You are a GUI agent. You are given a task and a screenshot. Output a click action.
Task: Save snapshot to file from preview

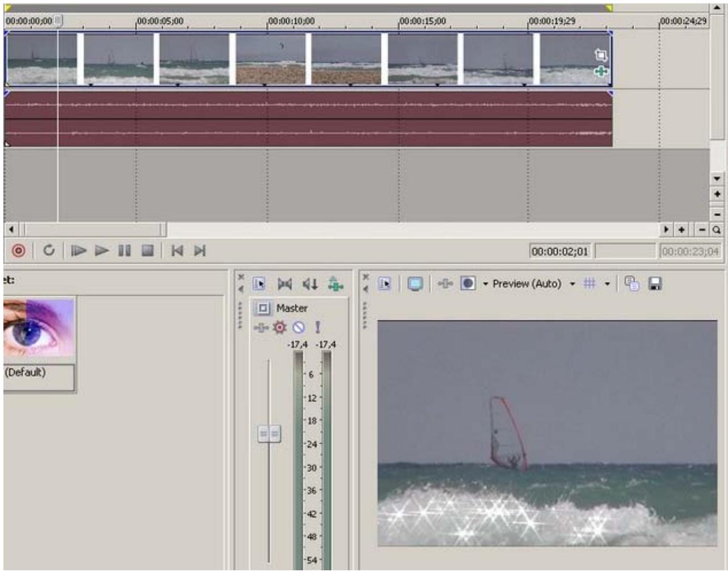(x=655, y=284)
